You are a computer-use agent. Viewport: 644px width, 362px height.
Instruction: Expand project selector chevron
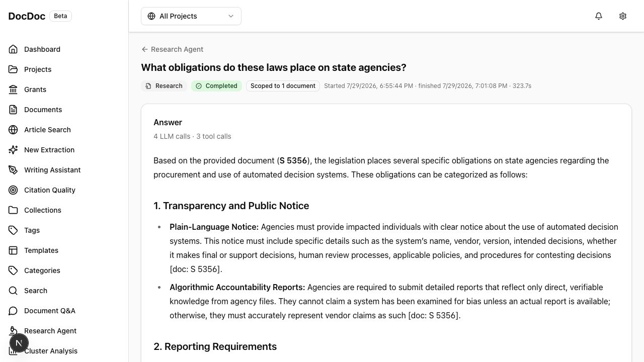231,16
